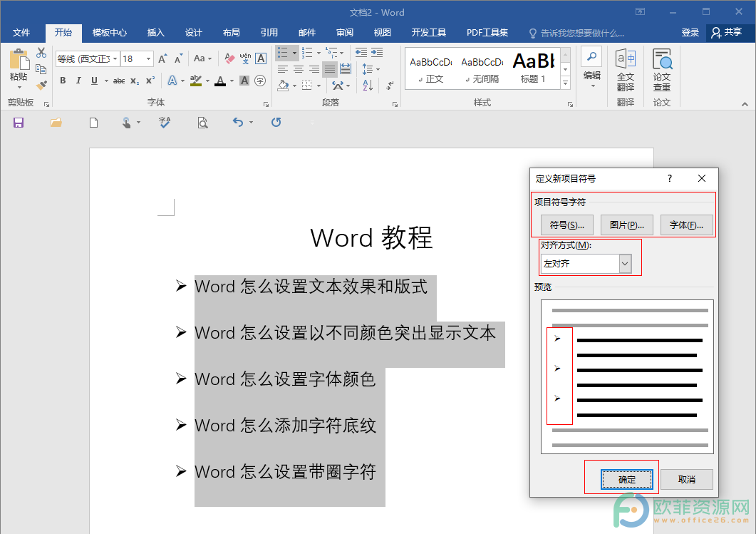
Task: Expand the bullet library dropdown arrow
Action: pyautogui.click(x=294, y=53)
